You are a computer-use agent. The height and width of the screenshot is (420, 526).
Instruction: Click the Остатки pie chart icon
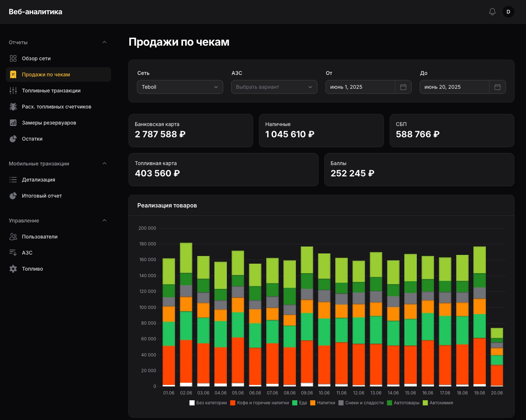[13, 139]
